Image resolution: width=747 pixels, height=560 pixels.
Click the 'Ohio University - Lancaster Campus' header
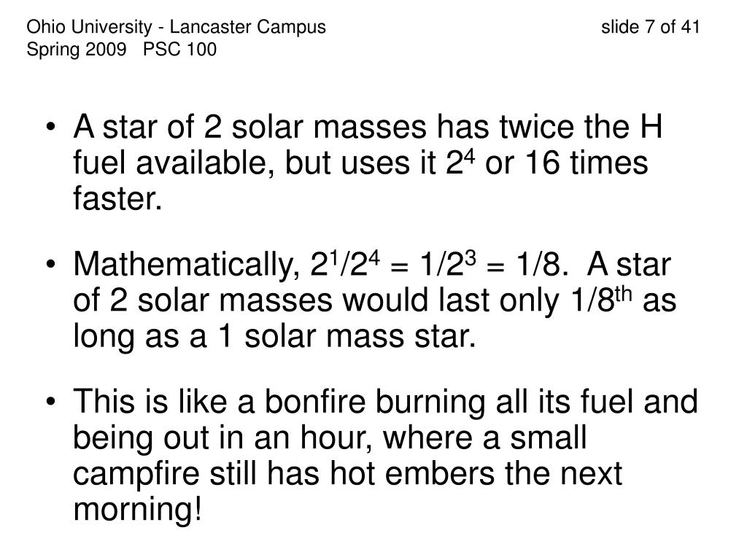pyautogui.click(x=177, y=27)
